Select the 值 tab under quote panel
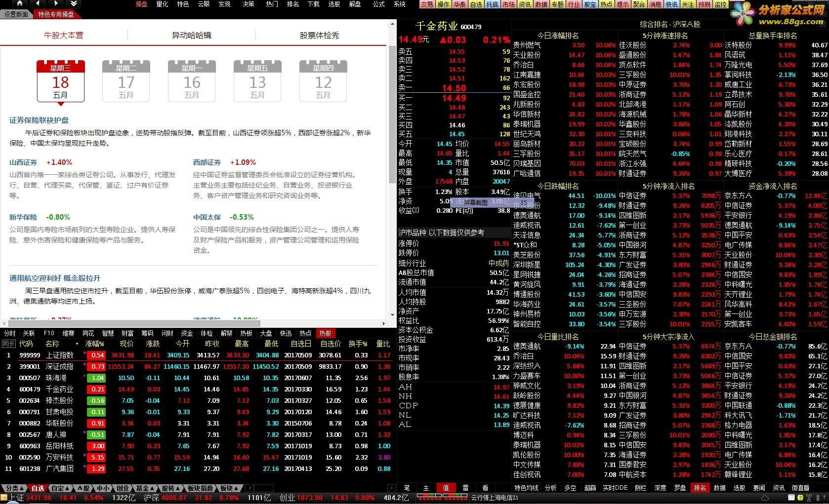The width and height of the screenshot is (829, 504). [x=446, y=488]
